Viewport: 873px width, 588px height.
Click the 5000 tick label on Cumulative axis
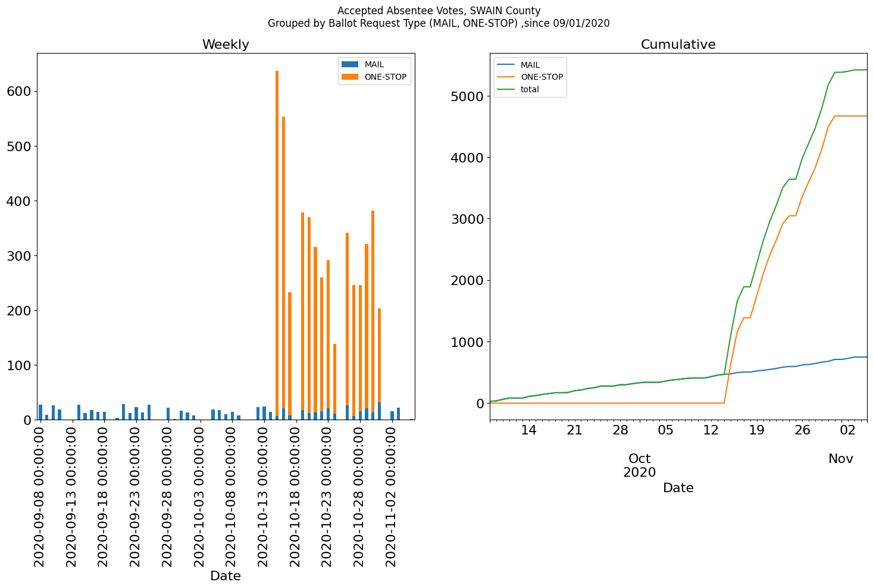point(468,96)
